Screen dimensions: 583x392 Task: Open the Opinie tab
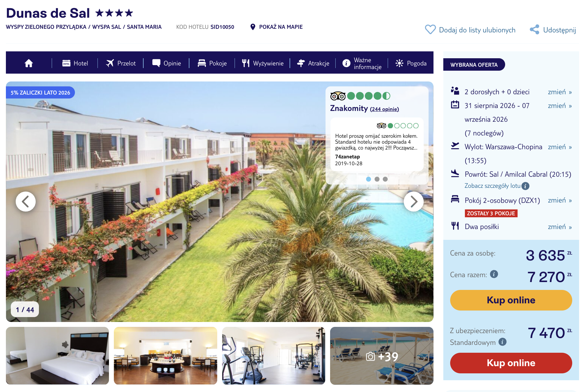(167, 63)
